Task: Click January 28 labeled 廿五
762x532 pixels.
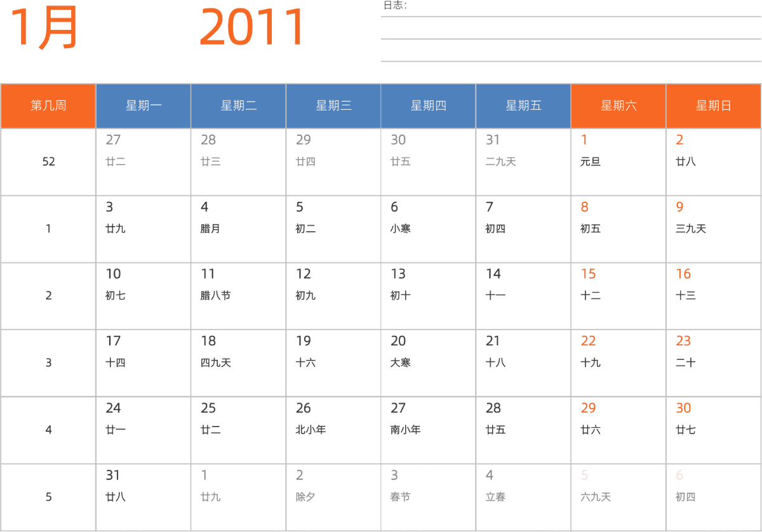Action: [523, 430]
